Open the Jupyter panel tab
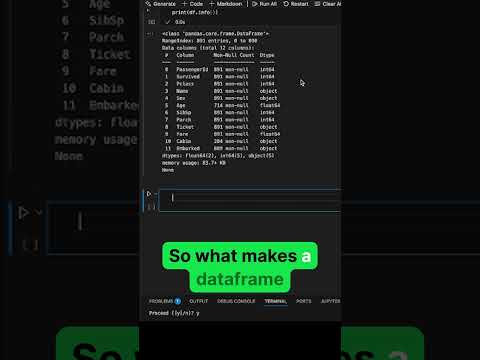This screenshot has width=480, height=360. [331, 301]
